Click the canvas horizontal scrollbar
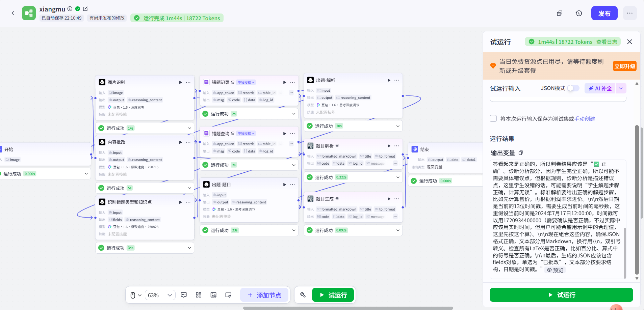The image size is (644, 310). (x=348, y=308)
